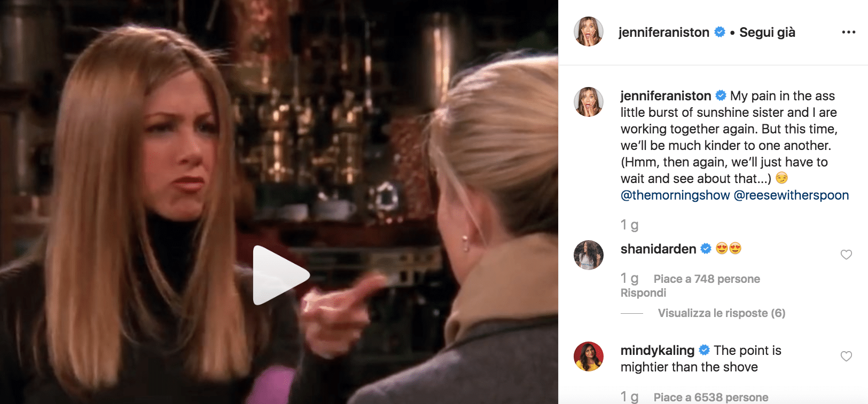This screenshot has width=868, height=404.
Task: Open shanidarden's profile picture
Action: pos(589,255)
